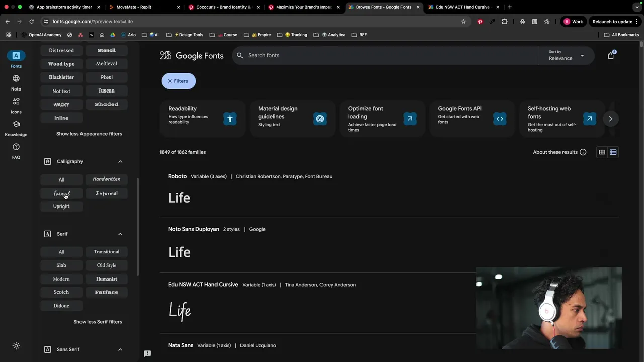Open the Design Tools bookmark folder
This screenshot has height=362, width=644.
(x=189, y=35)
